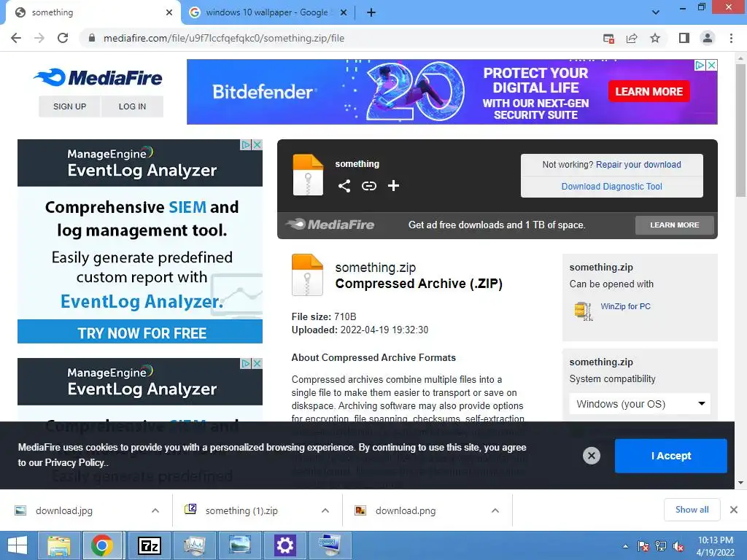Click the page vertical scrollbar thumb
The height and width of the screenshot is (560, 747).
pyautogui.click(x=740, y=131)
